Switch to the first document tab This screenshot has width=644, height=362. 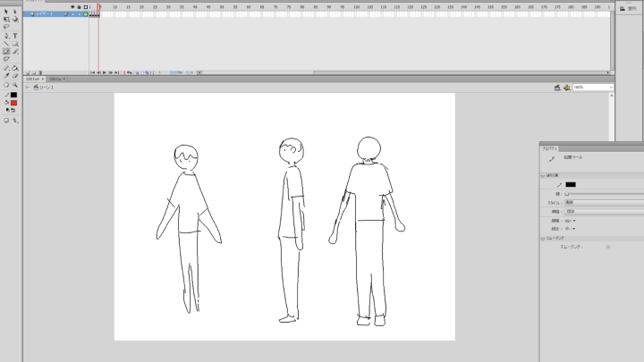coord(34,79)
